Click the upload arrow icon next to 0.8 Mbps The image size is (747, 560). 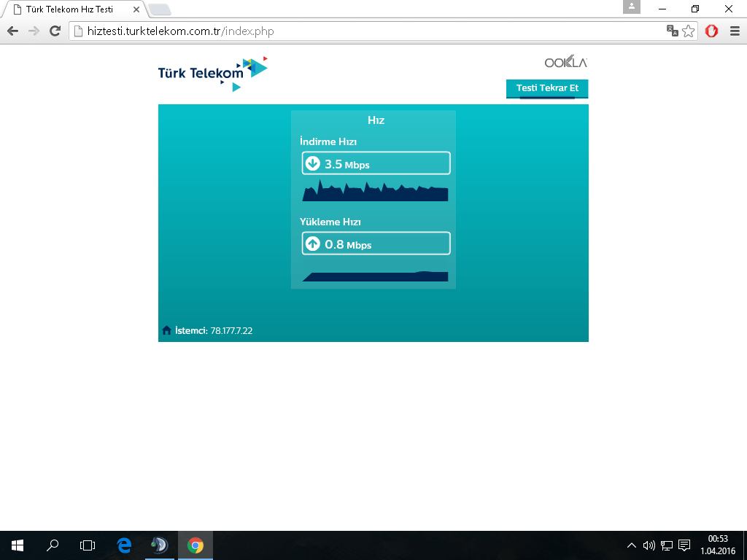(x=312, y=244)
